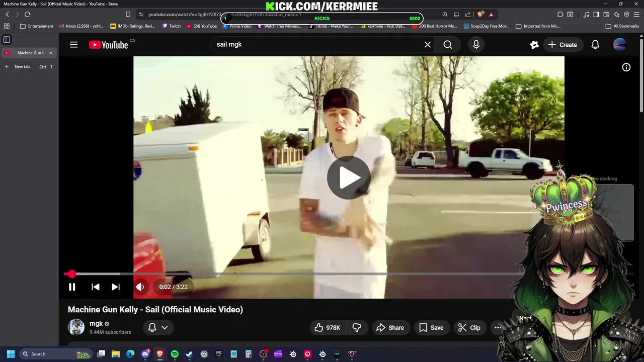Image resolution: width=644 pixels, height=362 pixels.
Task: Click the taskbar Search box
Action: (x=55, y=354)
